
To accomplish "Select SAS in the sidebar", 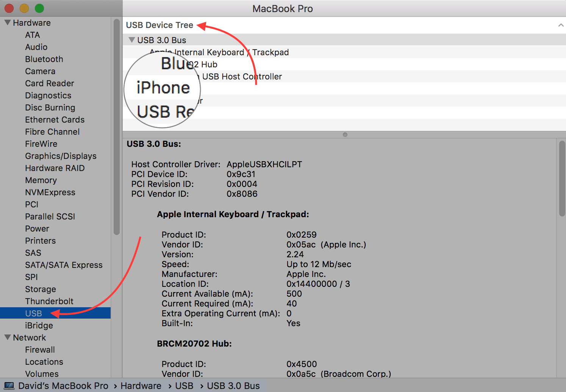I will point(33,253).
